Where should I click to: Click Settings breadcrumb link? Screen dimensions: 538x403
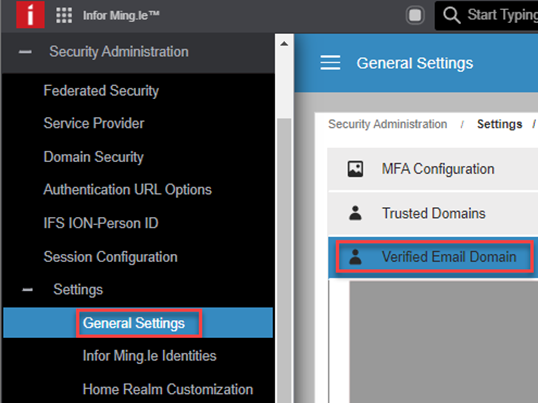point(500,124)
